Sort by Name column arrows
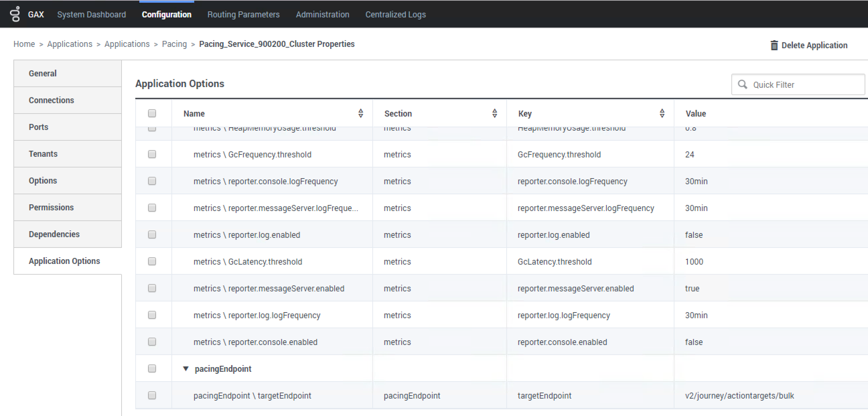The width and height of the screenshot is (868, 416). coord(361,113)
